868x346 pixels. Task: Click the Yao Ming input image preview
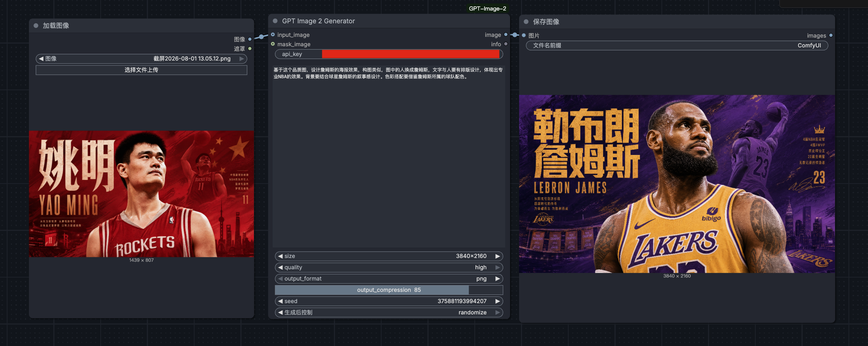(142, 194)
